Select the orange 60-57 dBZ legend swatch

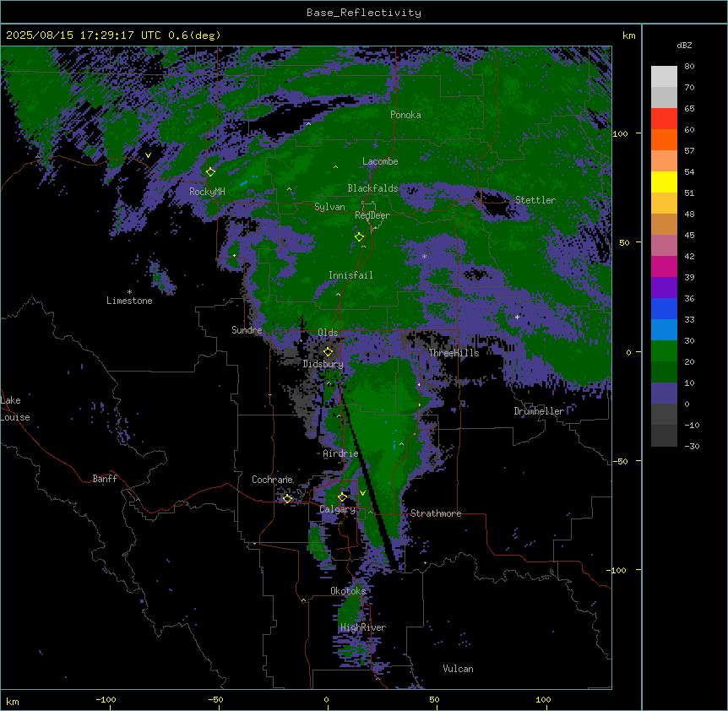click(x=664, y=139)
